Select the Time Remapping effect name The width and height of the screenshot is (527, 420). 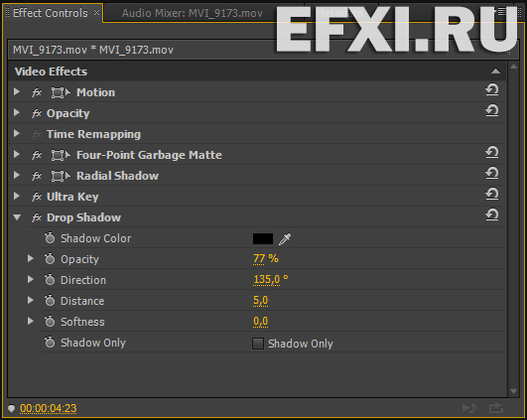(93, 134)
